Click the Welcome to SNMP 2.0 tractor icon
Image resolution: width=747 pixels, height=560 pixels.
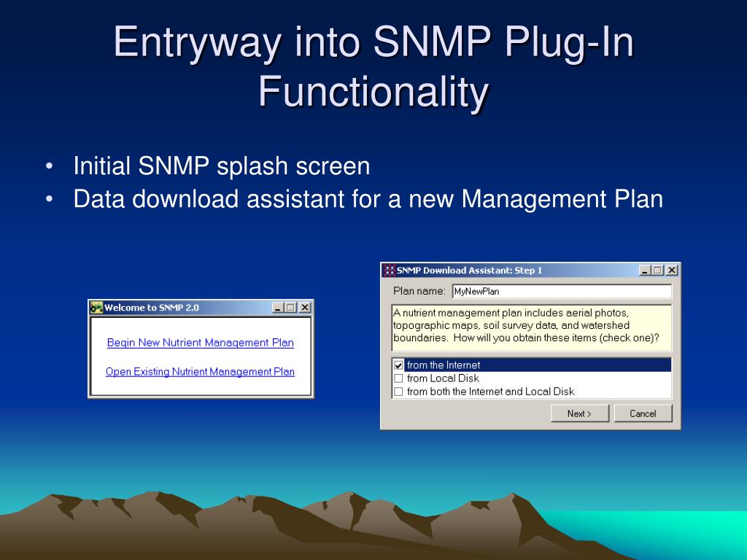pos(97,308)
